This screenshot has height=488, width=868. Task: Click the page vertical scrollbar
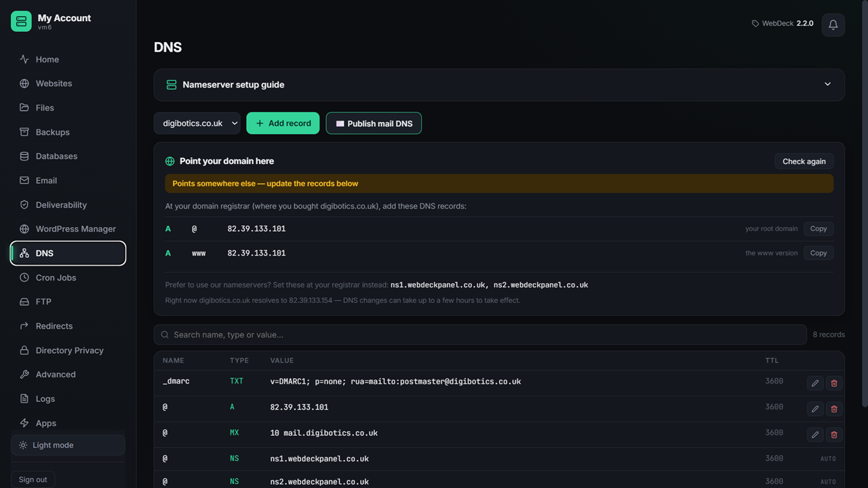pyautogui.click(x=864, y=203)
